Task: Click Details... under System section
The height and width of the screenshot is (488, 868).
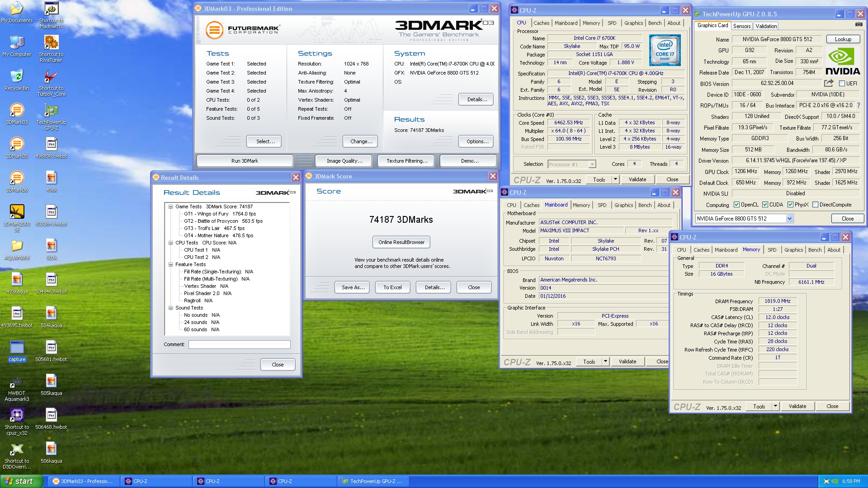Action: coord(477,99)
